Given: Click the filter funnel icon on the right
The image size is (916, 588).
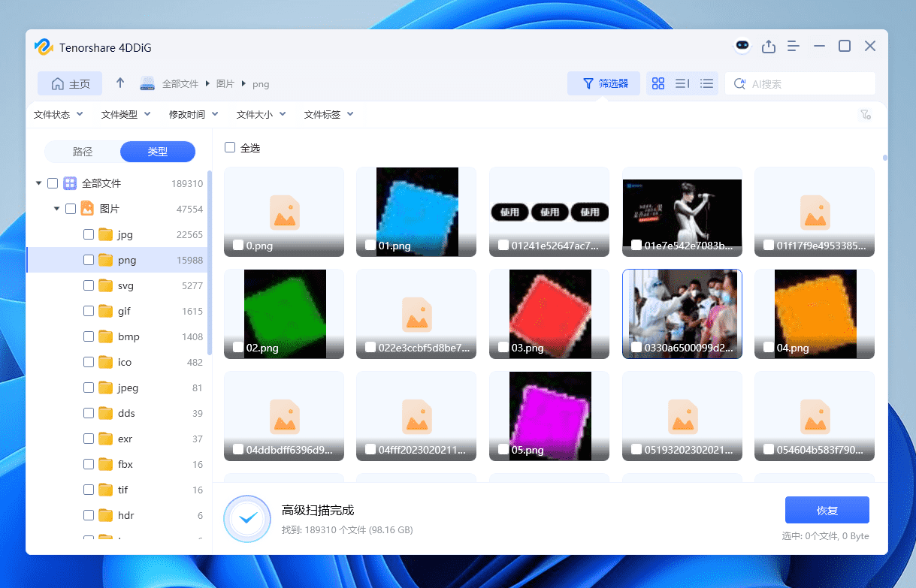Looking at the screenshot, I should [865, 114].
